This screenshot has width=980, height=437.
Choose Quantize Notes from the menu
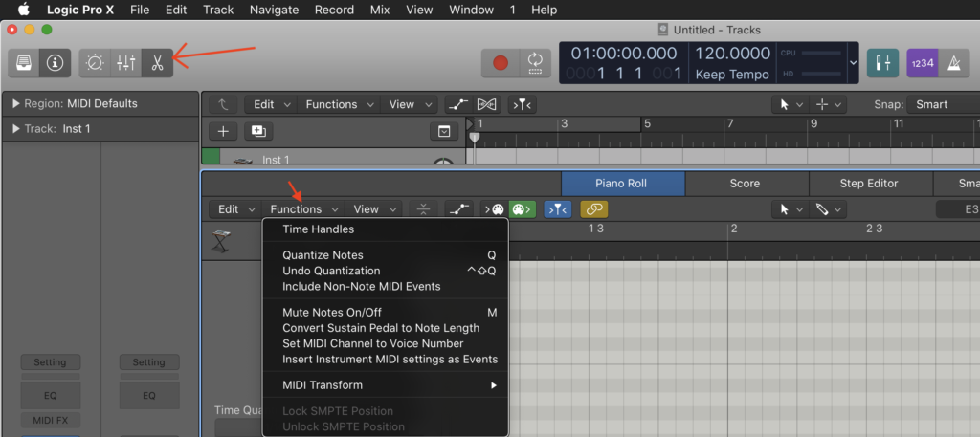point(386,255)
